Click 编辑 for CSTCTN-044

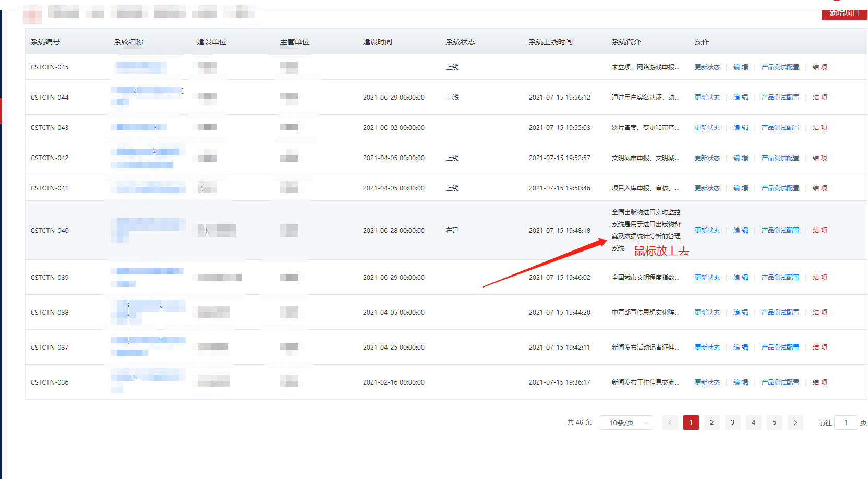(x=740, y=98)
